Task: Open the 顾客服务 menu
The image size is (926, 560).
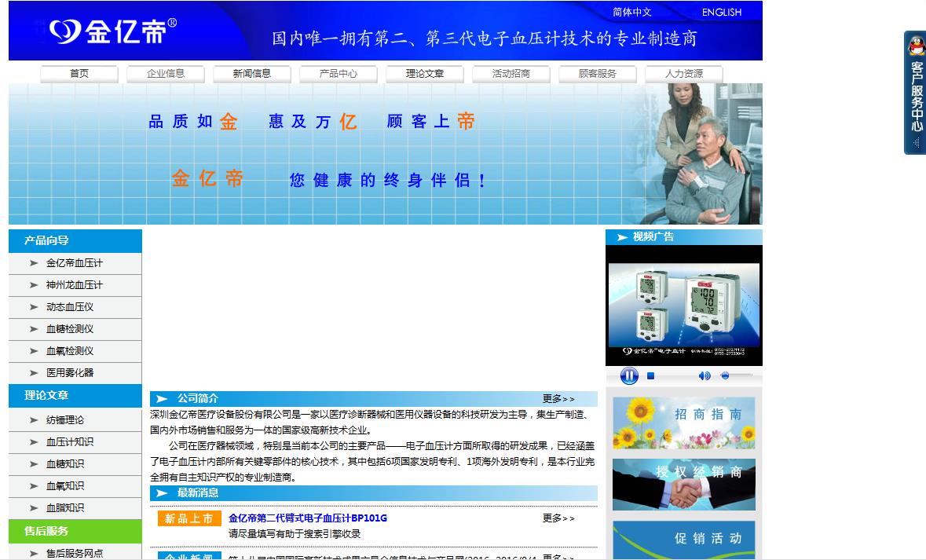Action: (x=597, y=74)
